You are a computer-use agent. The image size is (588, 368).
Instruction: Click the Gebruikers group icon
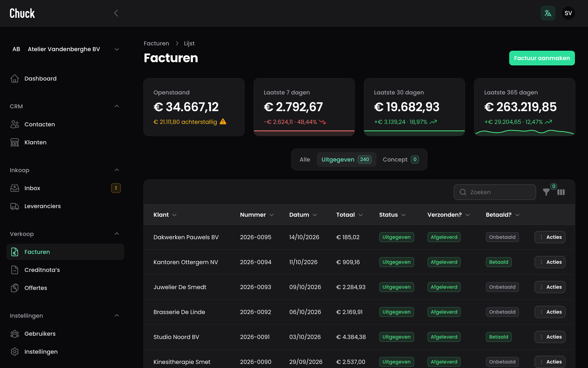(x=14, y=334)
